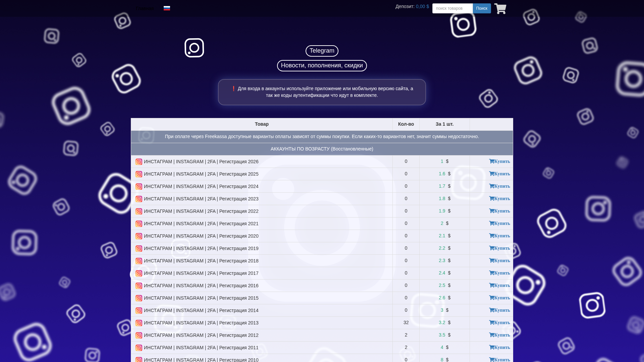Screen dimensions: 644x362
Task: Open product title Регистрация 2025
Action: point(201,174)
